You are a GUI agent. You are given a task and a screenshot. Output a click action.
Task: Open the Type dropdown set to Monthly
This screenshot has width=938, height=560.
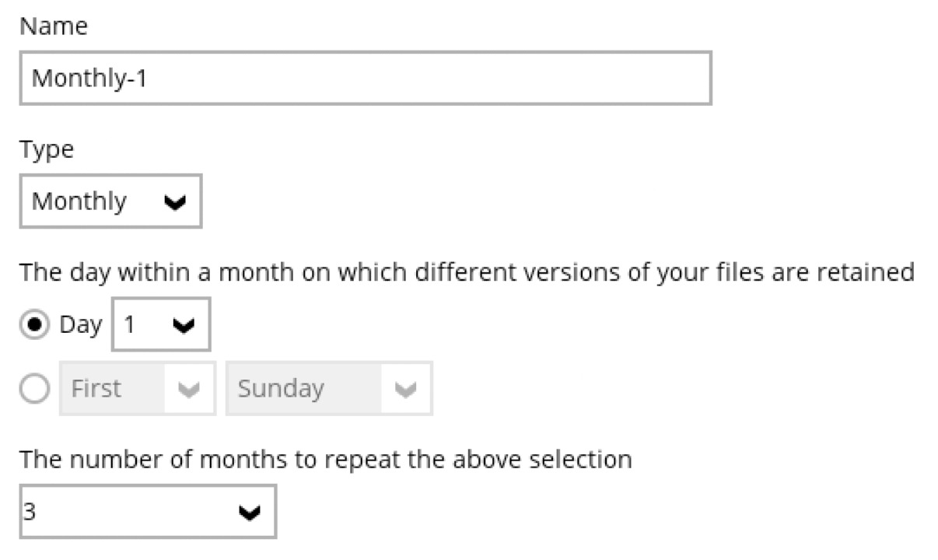tap(110, 201)
